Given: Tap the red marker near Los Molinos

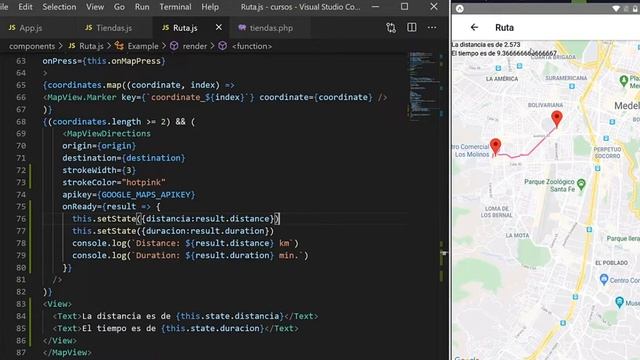Looking at the screenshot, I should (x=496, y=147).
